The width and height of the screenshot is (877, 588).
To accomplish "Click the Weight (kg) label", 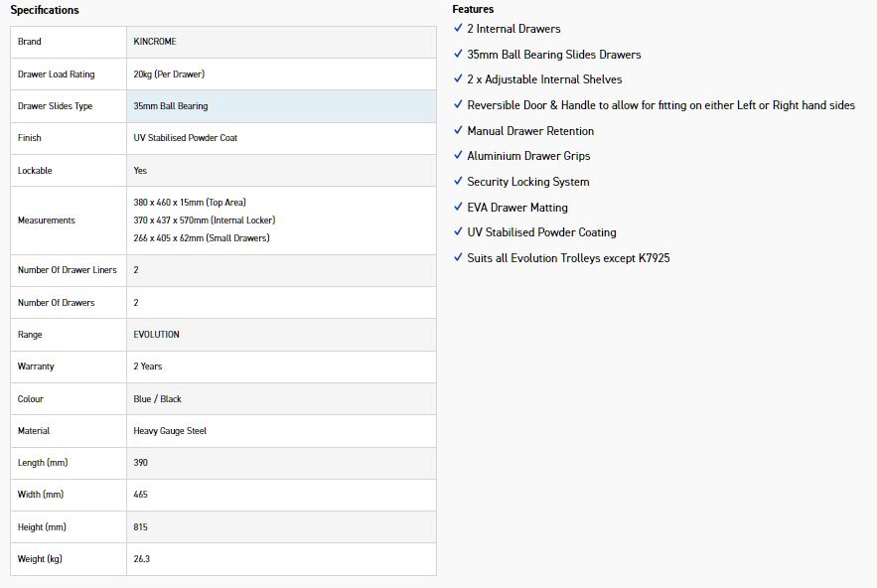I will (40, 559).
